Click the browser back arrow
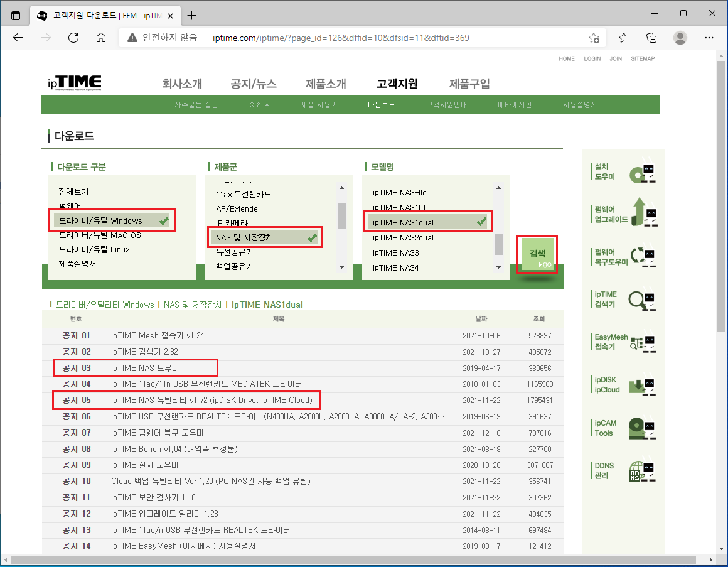 (x=18, y=38)
